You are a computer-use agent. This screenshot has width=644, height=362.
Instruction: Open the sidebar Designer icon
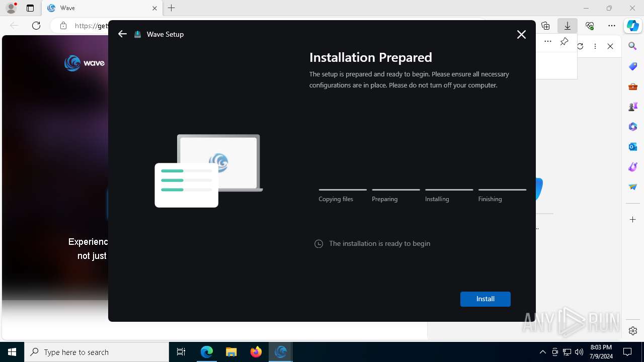click(x=633, y=167)
